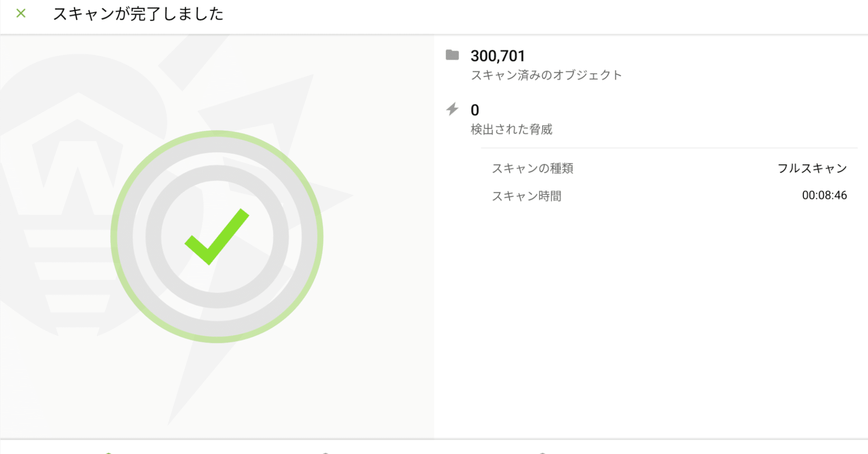Click the スキャンが完了しました title
868x454 pixels.
(x=138, y=14)
